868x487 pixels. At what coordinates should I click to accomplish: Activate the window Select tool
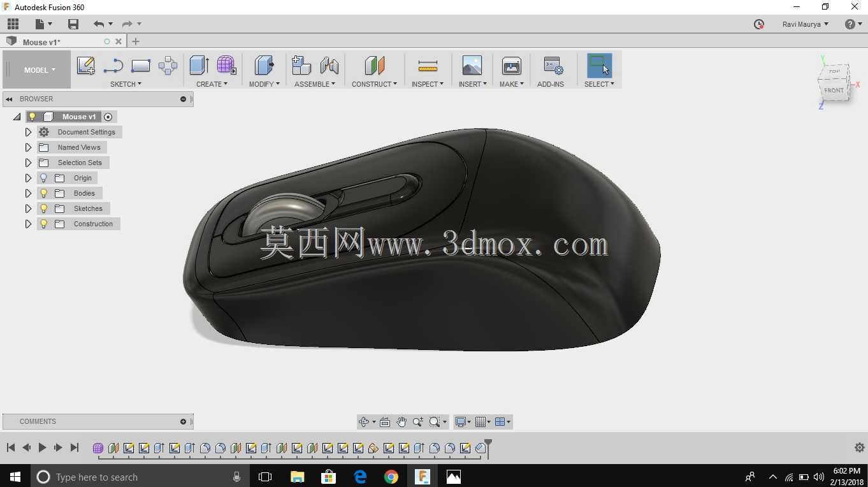point(599,65)
